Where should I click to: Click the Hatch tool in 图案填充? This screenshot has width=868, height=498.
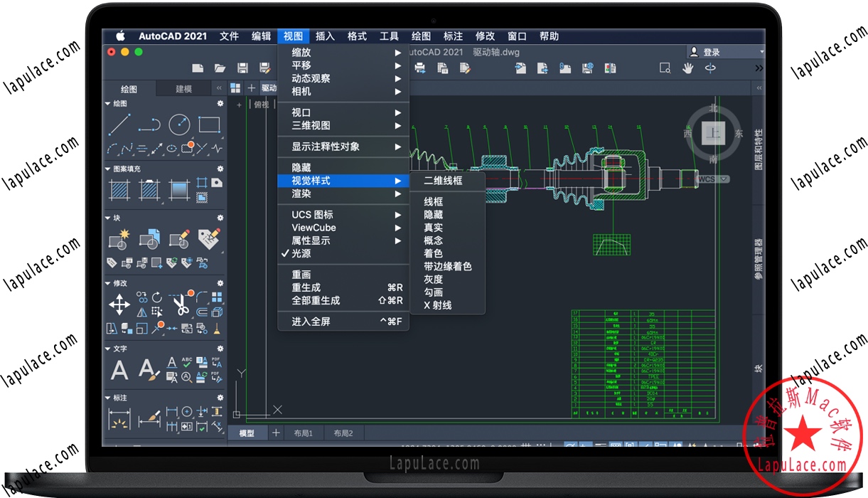pos(119,190)
